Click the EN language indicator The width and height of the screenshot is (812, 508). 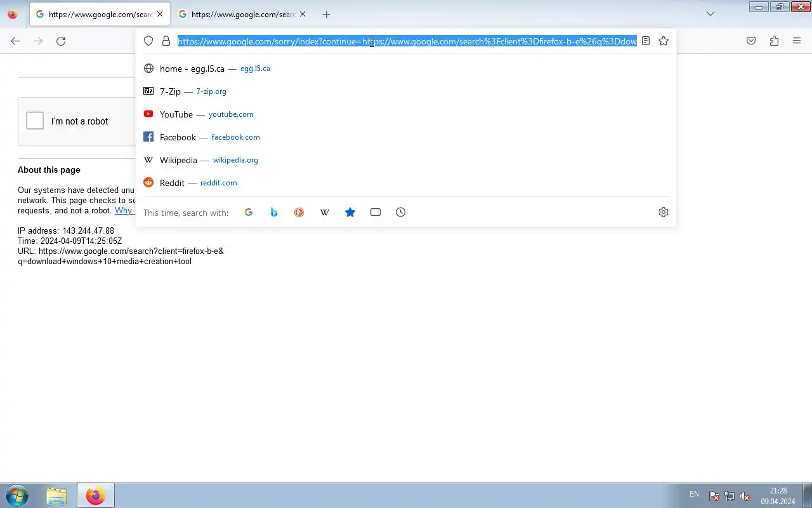[x=694, y=494]
